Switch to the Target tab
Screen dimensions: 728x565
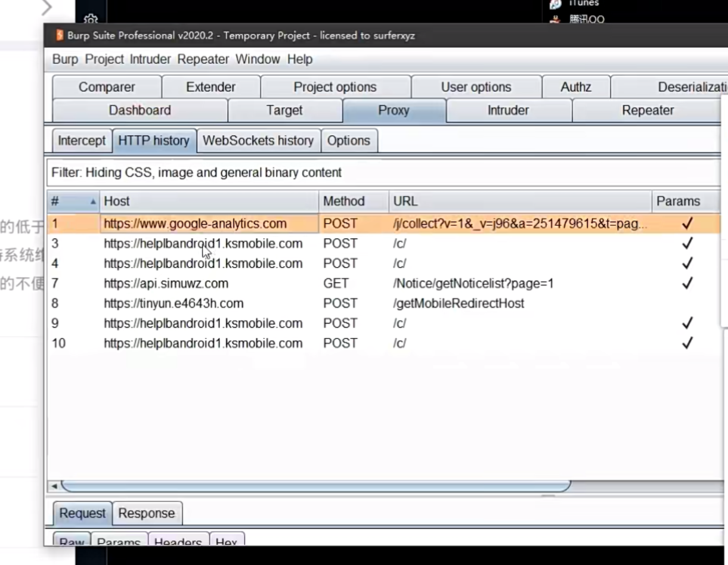tap(284, 110)
